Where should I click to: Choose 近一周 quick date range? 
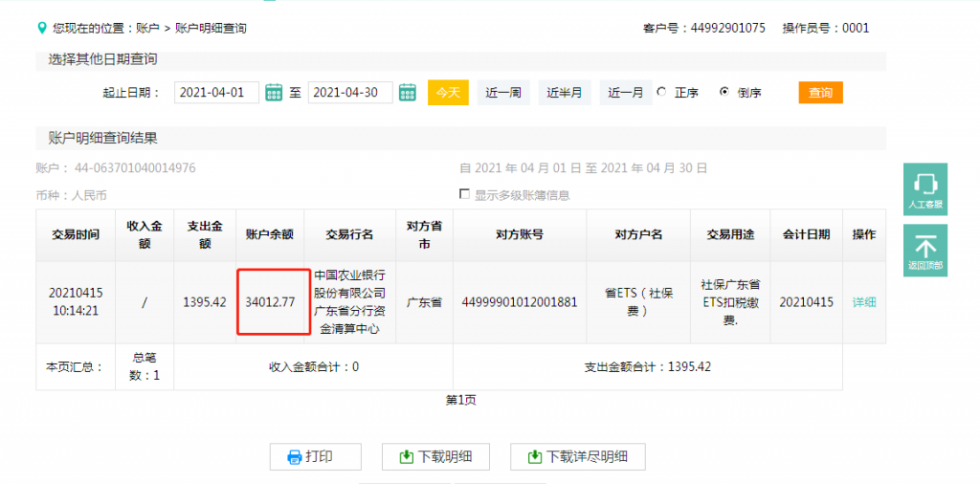point(503,93)
